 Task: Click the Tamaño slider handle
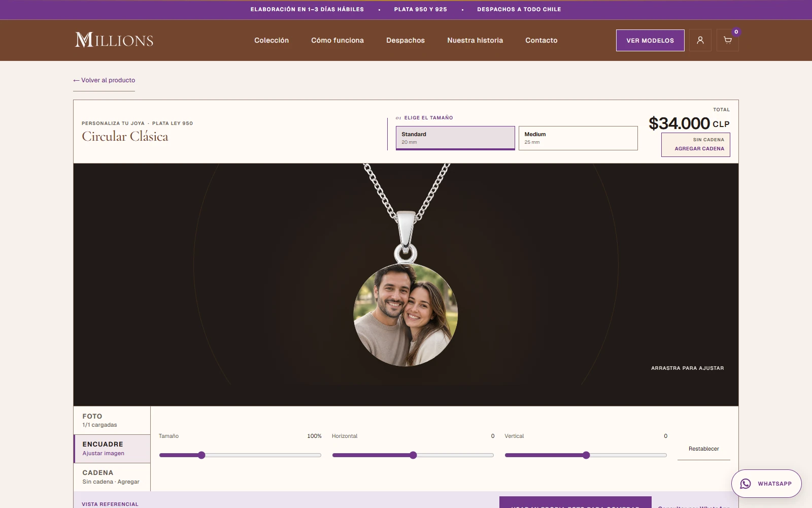[201, 455]
